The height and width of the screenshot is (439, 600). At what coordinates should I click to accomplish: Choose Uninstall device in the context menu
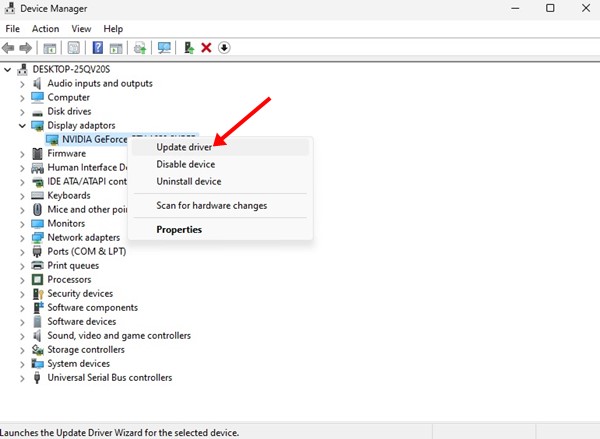coord(188,181)
